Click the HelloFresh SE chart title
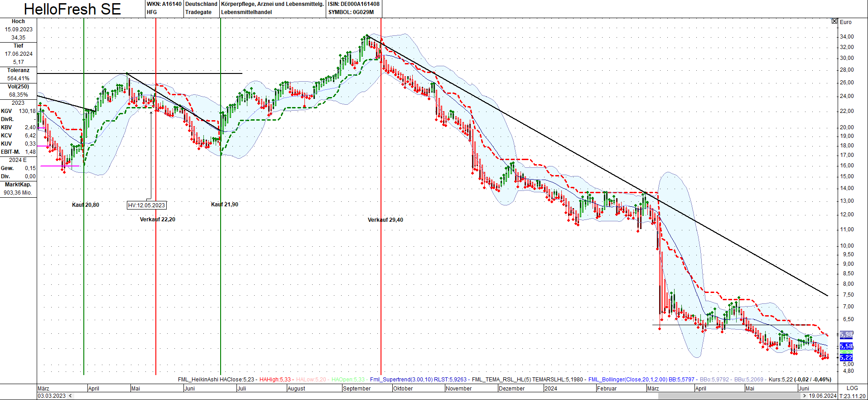868x400 pixels. tap(72, 9)
